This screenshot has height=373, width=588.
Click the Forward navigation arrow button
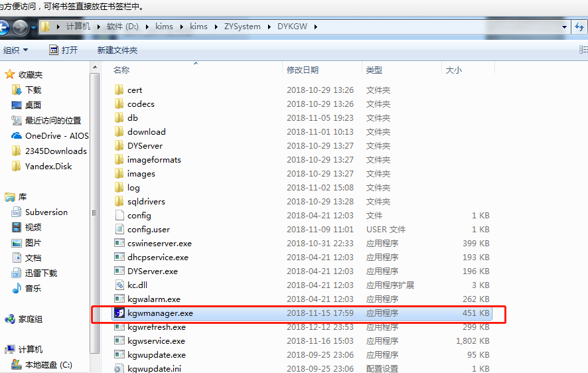[x=21, y=27]
